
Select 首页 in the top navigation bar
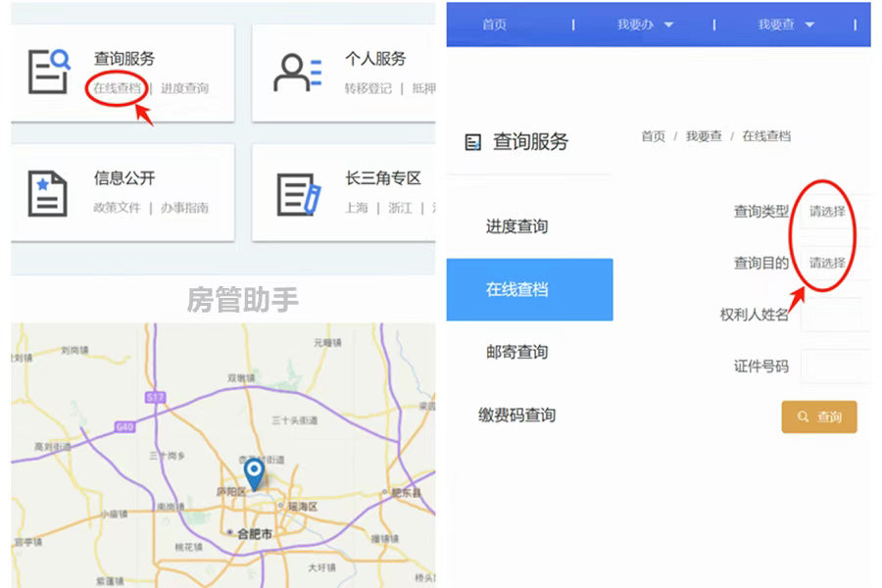coord(494,24)
